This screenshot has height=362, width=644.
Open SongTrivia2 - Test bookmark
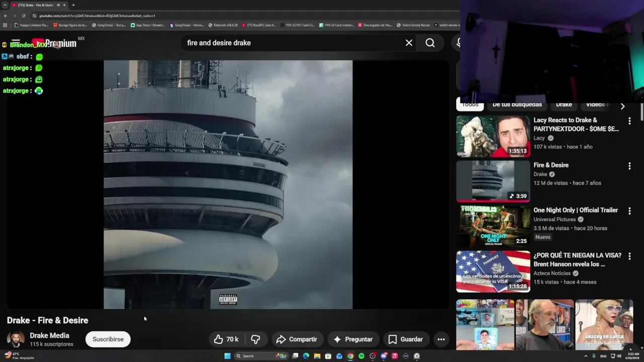(108, 25)
